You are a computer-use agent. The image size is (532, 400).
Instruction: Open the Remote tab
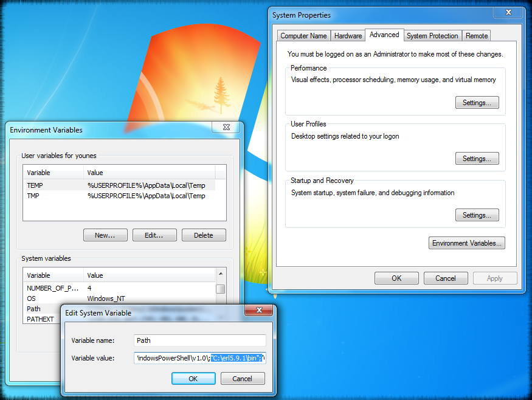click(476, 36)
